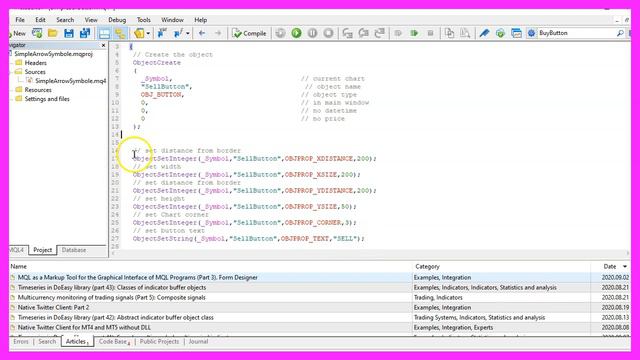Screen dimensions: 640x360
Task: Select the Resources folder in the Navigator
Action: (38, 90)
